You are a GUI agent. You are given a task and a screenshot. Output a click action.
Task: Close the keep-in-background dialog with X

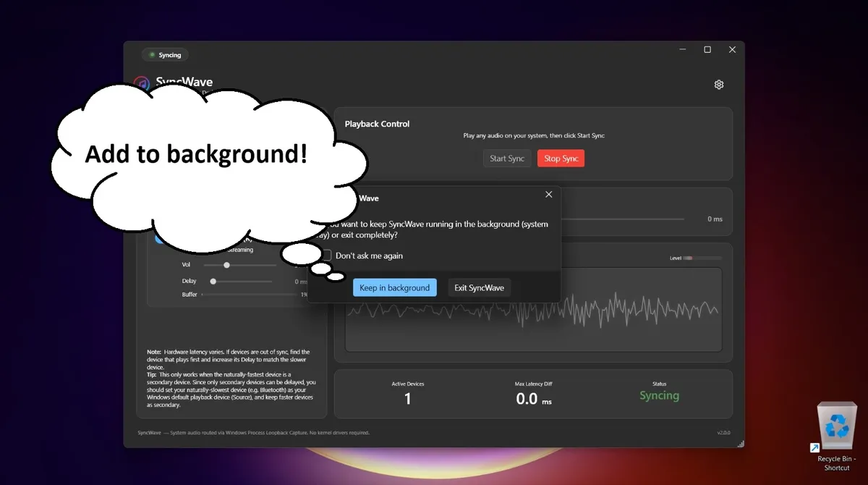[548, 195]
